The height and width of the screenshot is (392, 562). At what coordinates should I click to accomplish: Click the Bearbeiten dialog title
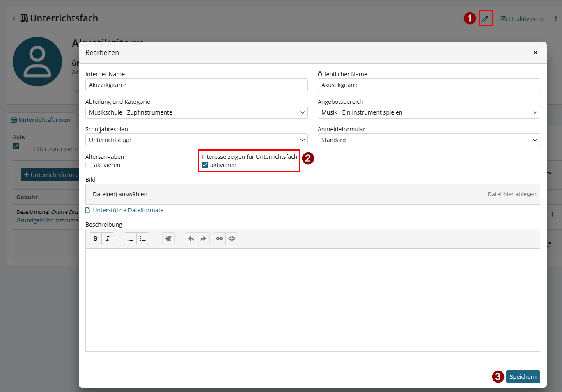tap(102, 53)
